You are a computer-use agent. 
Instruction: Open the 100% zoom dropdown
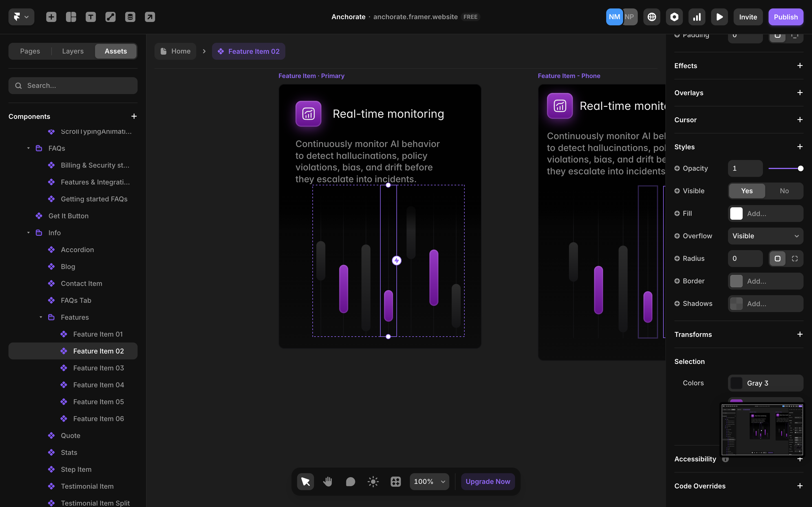pyautogui.click(x=429, y=482)
